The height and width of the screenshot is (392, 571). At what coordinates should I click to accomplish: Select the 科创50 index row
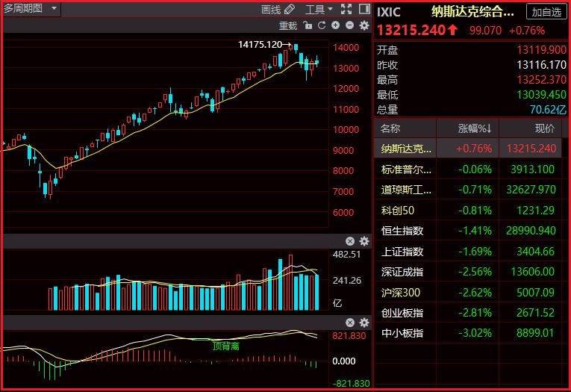[468, 211]
